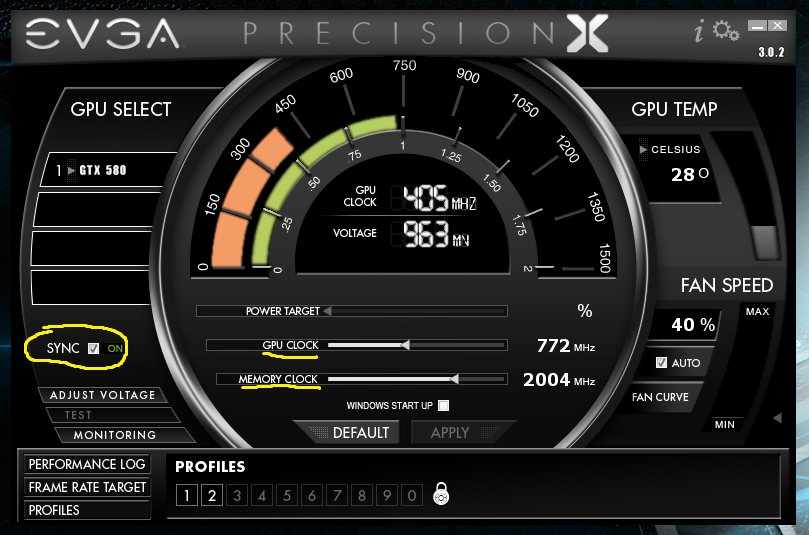Select profile slot 7

click(337, 495)
